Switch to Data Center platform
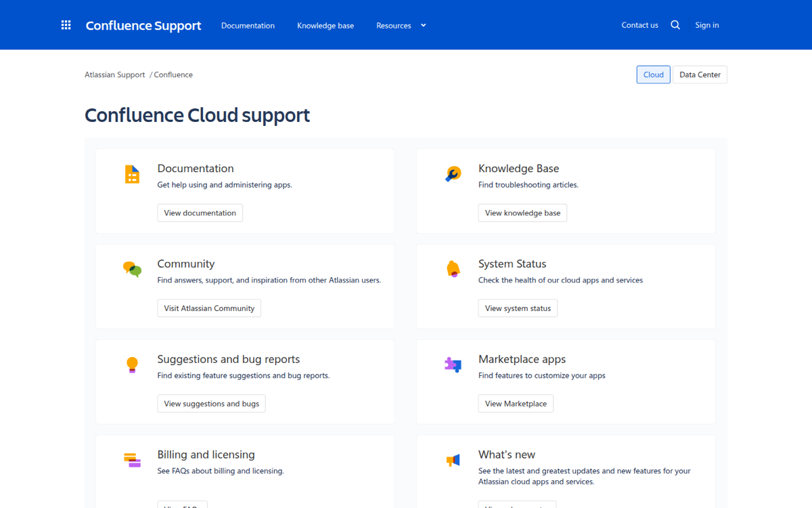The image size is (812, 508). (x=700, y=75)
